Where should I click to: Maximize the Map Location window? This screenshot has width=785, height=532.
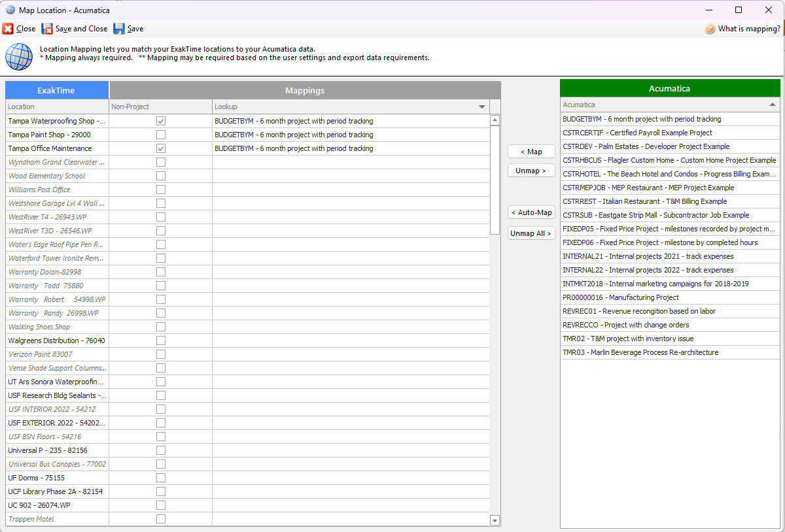point(739,10)
